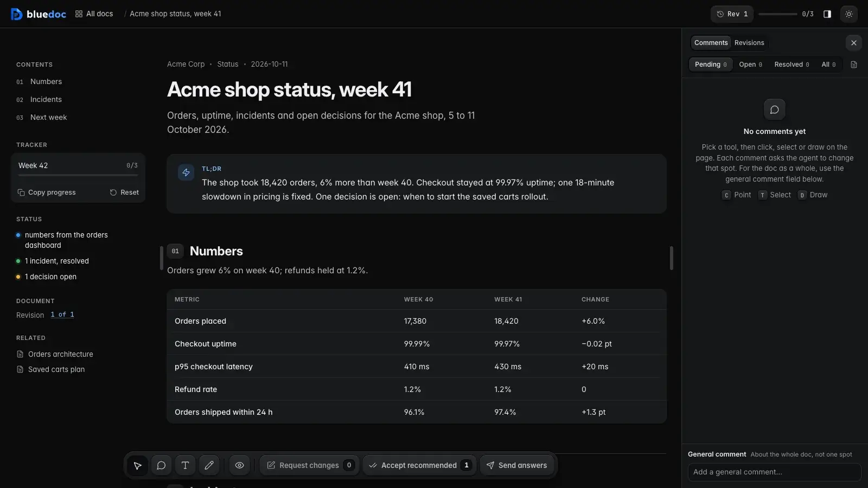Toggle the side panel layout icon
Viewport: 868px width, 488px height.
pyautogui.click(x=827, y=14)
